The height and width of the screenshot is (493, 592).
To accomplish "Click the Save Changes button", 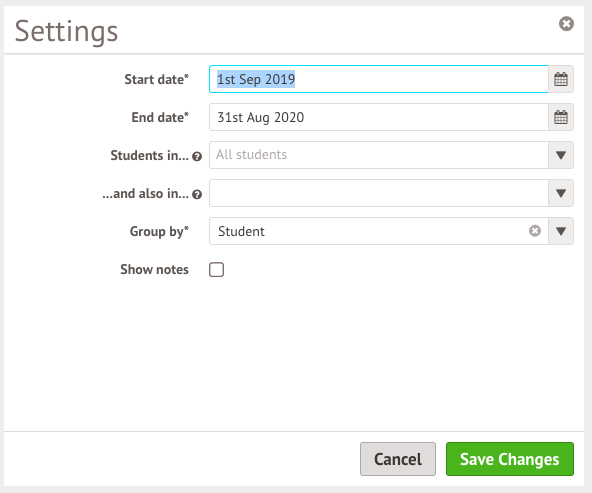I will click(x=510, y=459).
